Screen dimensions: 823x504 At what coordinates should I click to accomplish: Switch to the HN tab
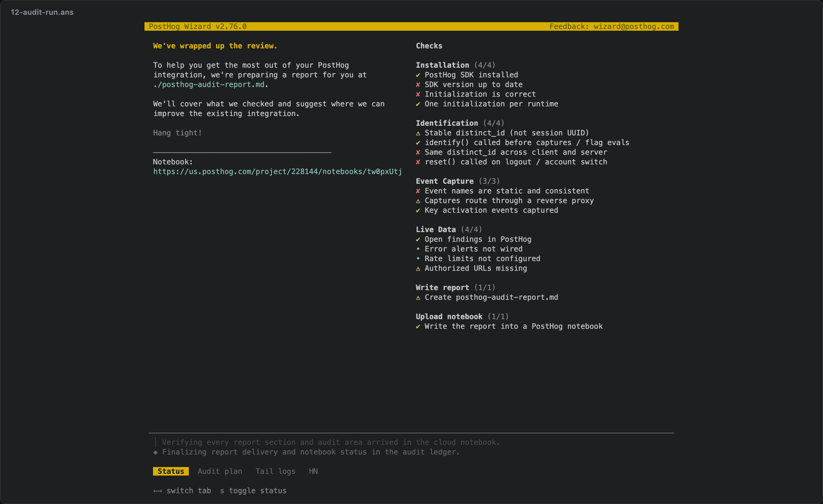[313, 471]
